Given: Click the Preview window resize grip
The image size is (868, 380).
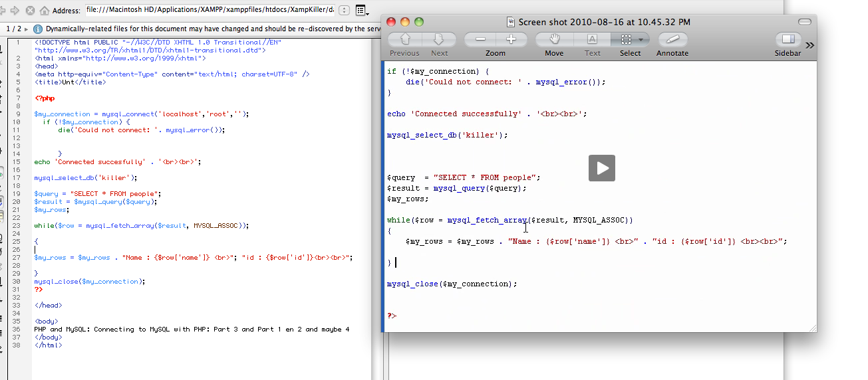Looking at the screenshot, I should click(x=811, y=327).
